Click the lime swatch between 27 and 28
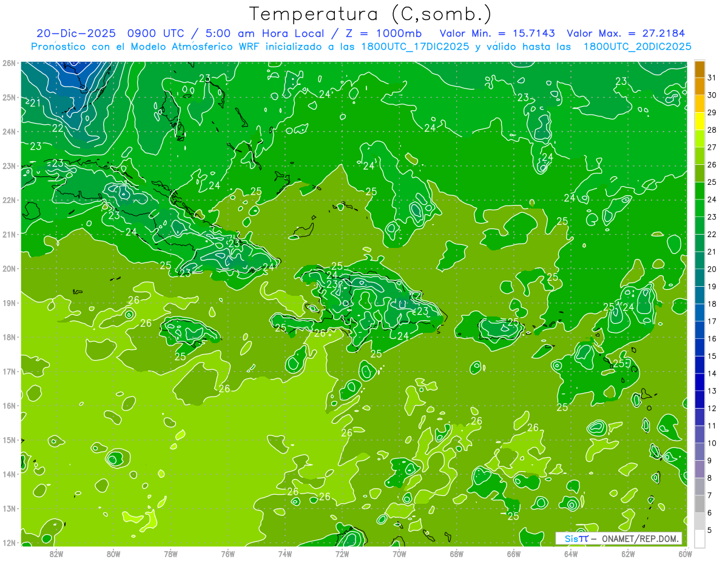728x562 pixels. click(699, 139)
